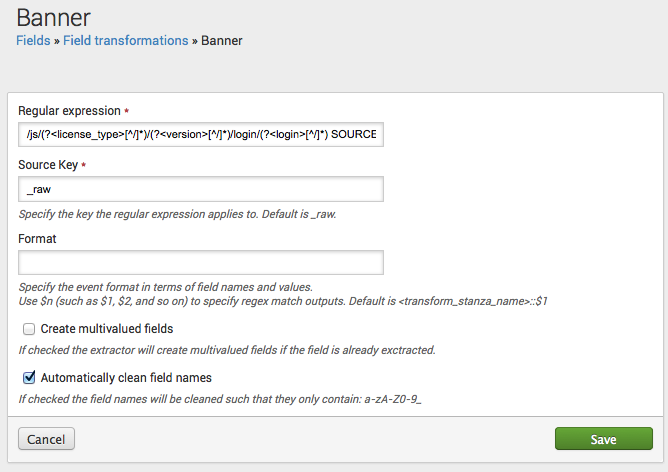Uncheck Automatically clean field names checkbox
This screenshot has width=668, height=472.
point(29,377)
